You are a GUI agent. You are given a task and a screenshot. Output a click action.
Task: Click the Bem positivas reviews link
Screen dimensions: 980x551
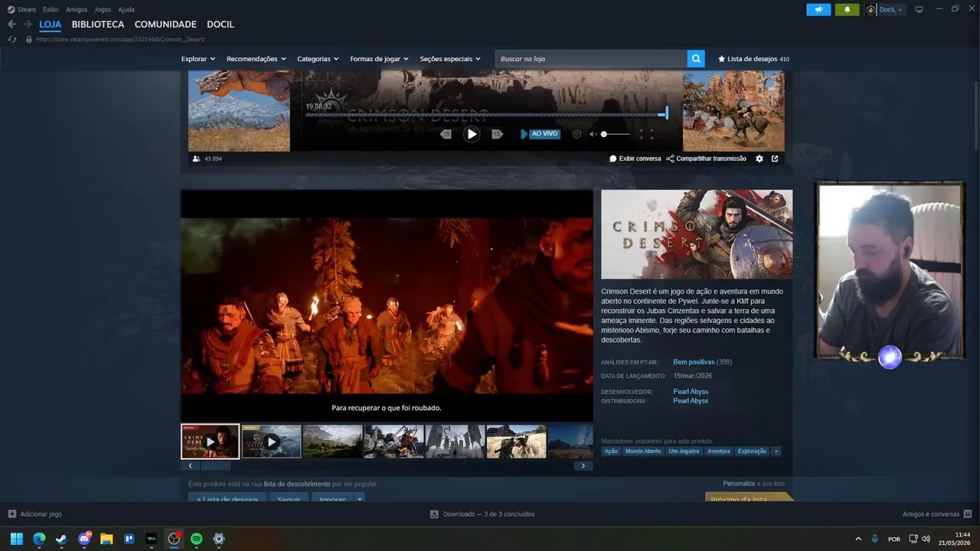click(694, 362)
